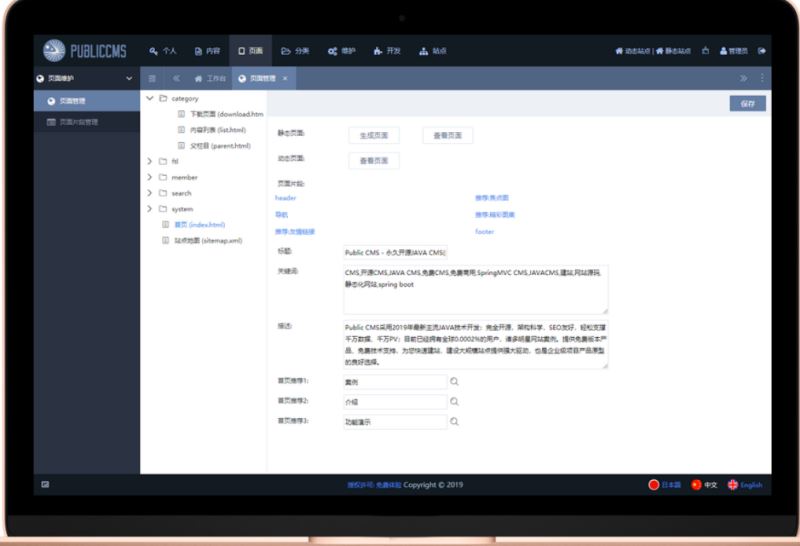Click the 首页推荐2 input field
This screenshot has height=546, width=800.
click(395, 402)
